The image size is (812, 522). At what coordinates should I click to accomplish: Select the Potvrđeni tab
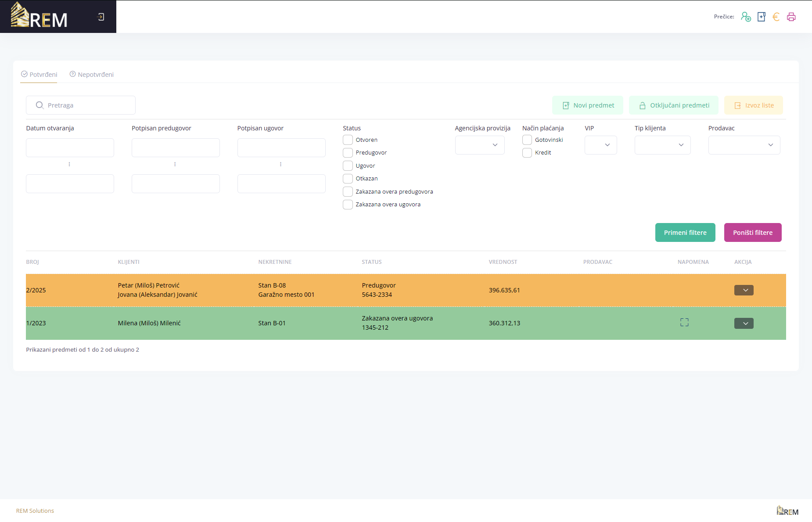tap(39, 75)
